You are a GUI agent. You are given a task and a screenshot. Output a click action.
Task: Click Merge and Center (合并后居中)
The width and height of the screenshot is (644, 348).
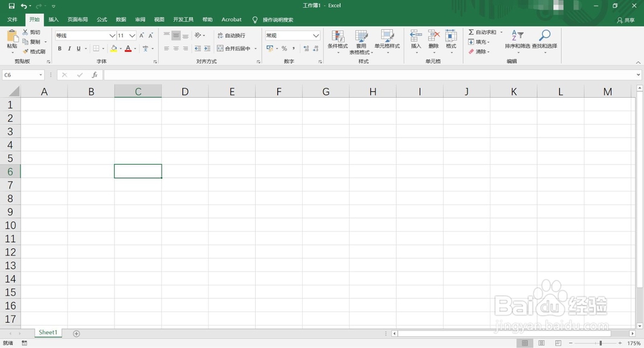234,48
